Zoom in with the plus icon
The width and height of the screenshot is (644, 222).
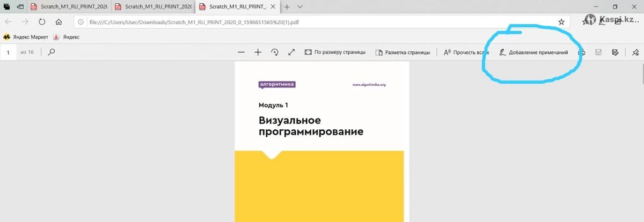pos(258,53)
